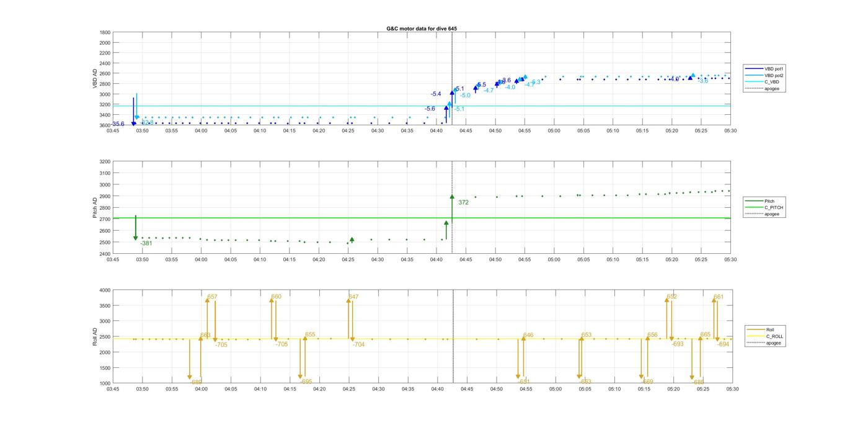Click the '-35.6' VBD label at dive start
The height and width of the screenshot is (430, 868).
click(117, 124)
